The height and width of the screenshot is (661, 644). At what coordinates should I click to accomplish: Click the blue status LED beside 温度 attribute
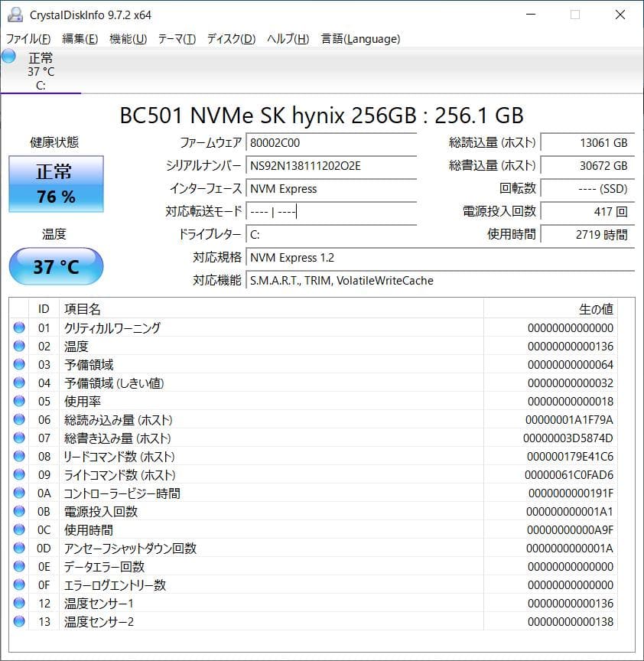pyautogui.click(x=18, y=347)
